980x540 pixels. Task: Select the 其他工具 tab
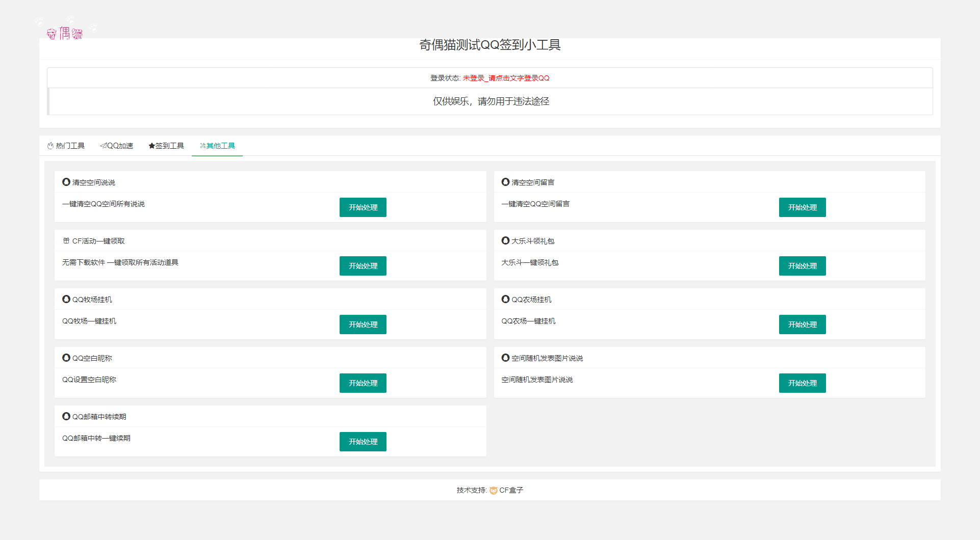pyautogui.click(x=217, y=146)
